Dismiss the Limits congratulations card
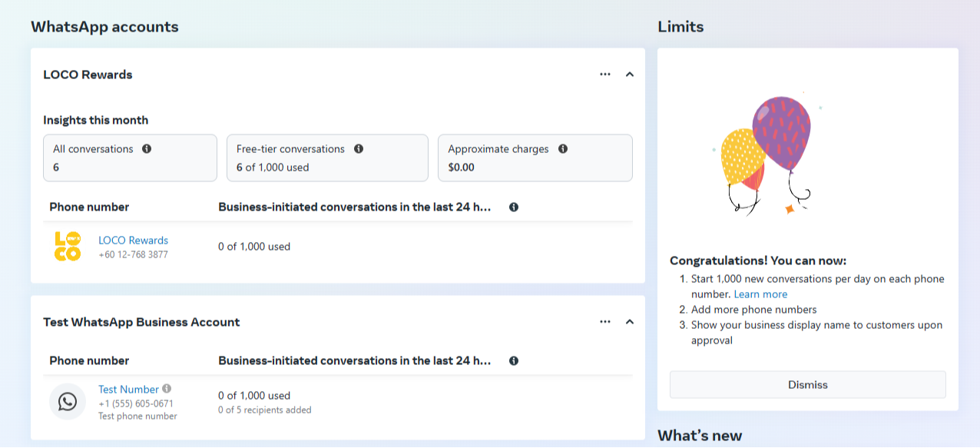Image resolution: width=980 pixels, height=448 pixels. pos(808,385)
